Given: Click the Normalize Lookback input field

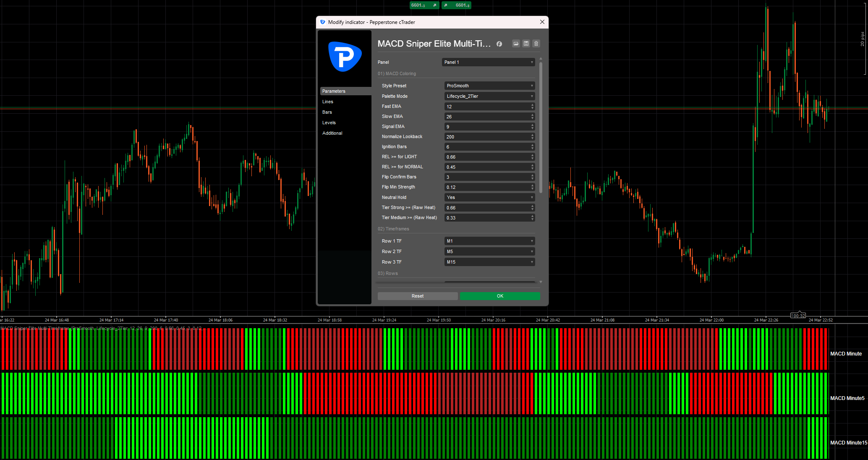Looking at the screenshot, I should pyautogui.click(x=486, y=137).
